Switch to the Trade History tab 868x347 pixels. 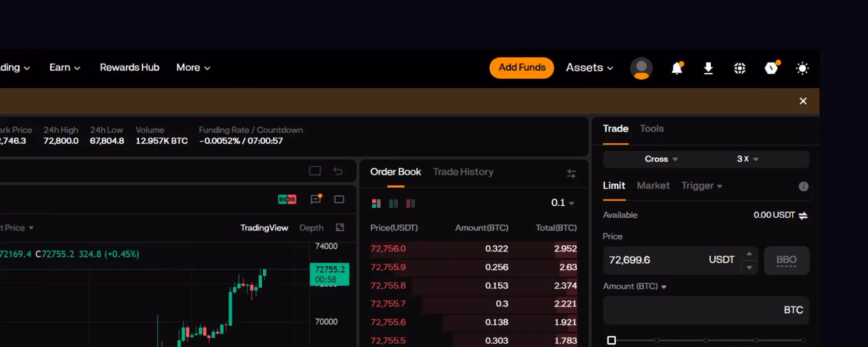[x=463, y=172]
